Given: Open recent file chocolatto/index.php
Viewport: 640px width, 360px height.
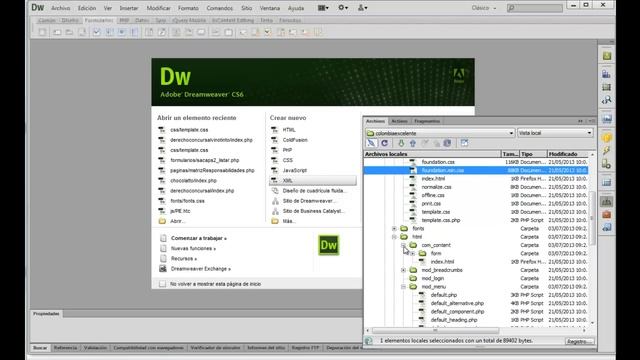Looking at the screenshot, I should click(193, 180).
